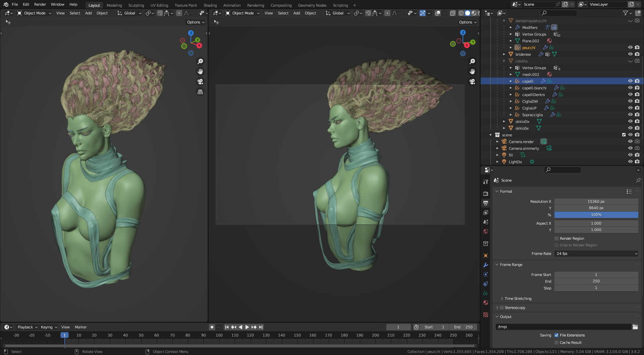Hide peucchi in viewport via eye icon
This screenshot has height=355, width=644.
630,47
